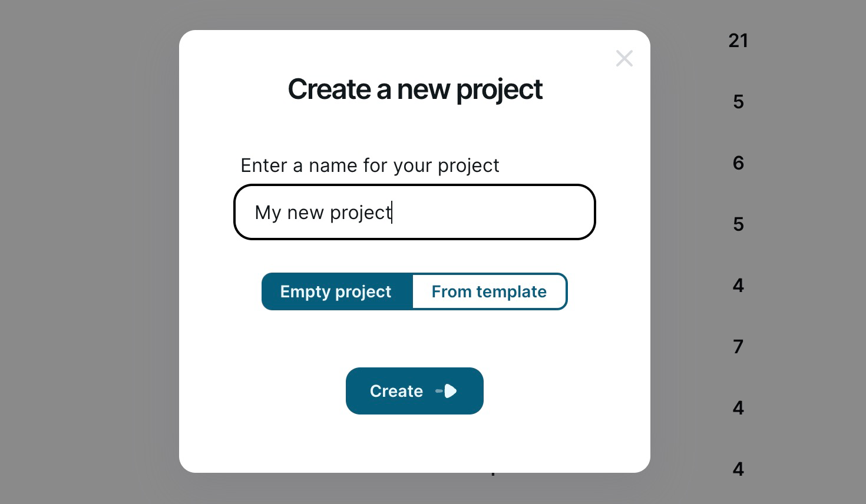The width and height of the screenshot is (866, 504).
Task: Click the 4 count next to the template toggle
Action: (738, 286)
